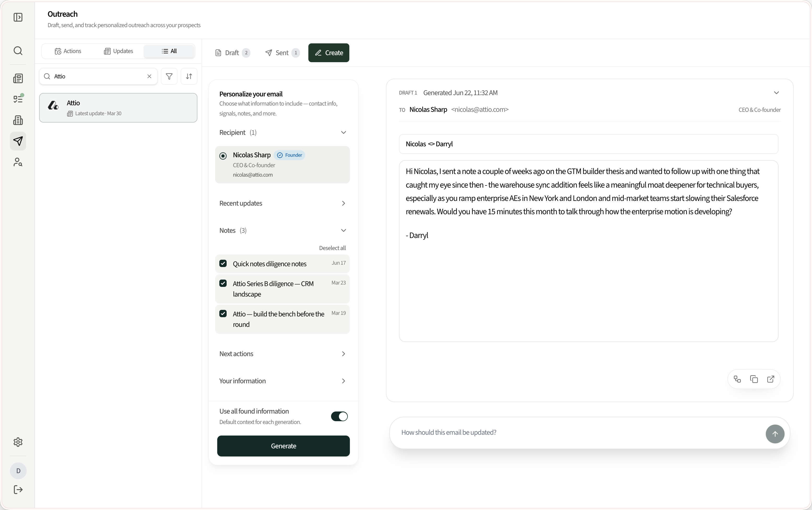Collapse the Notes section
Viewport: 812px width, 510px height.
point(343,230)
